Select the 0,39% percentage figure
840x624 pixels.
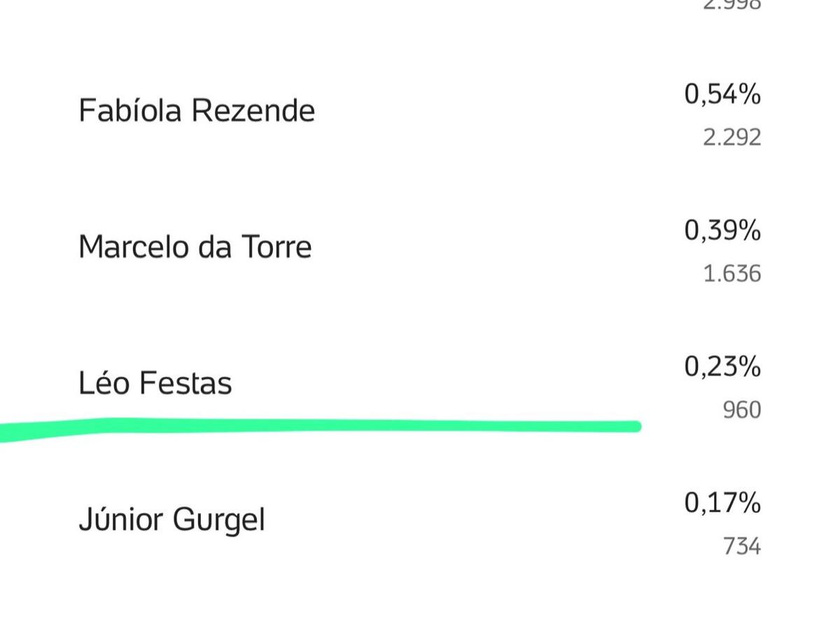tap(722, 230)
